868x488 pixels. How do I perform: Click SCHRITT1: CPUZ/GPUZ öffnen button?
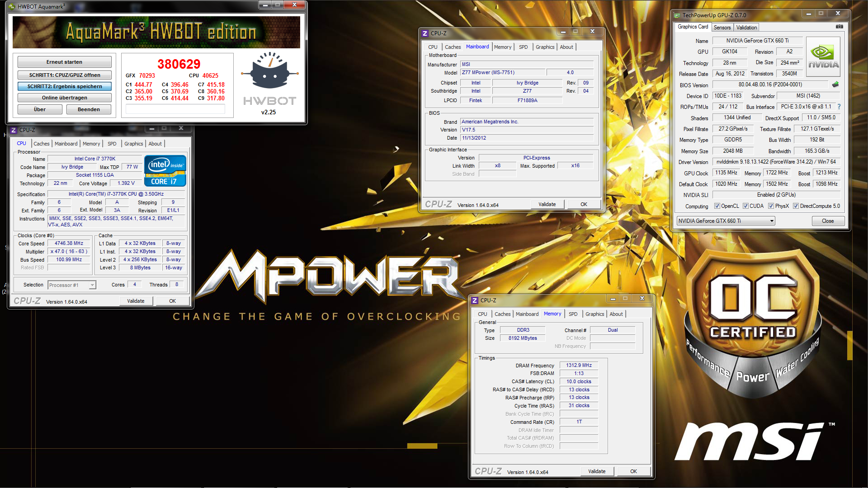tap(65, 75)
